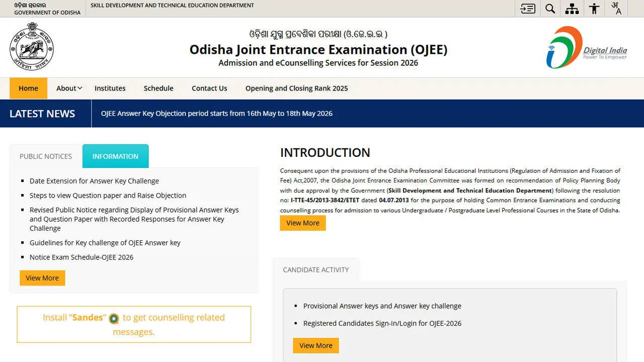Click View More under Information list
This screenshot has height=362, width=644.
[x=42, y=278]
